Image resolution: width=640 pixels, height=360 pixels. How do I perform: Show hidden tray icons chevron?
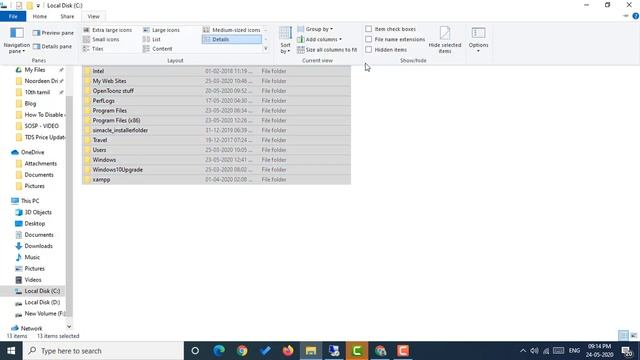523,351
